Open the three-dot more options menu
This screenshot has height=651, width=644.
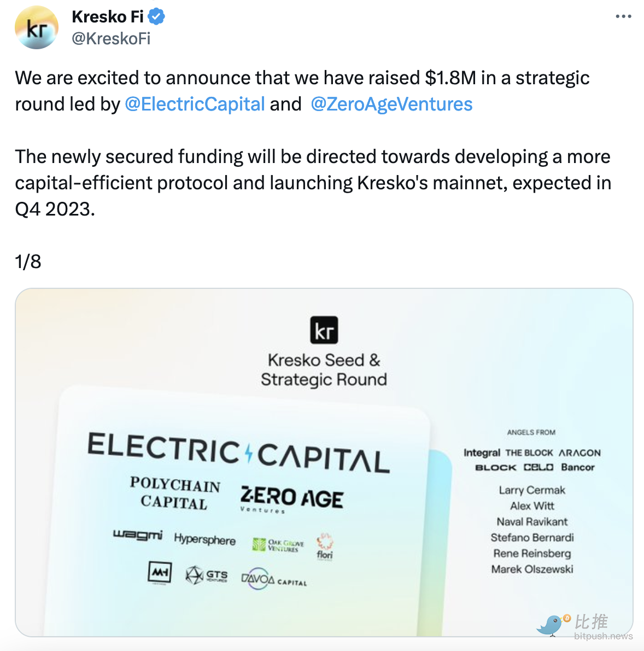click(623, 17)
